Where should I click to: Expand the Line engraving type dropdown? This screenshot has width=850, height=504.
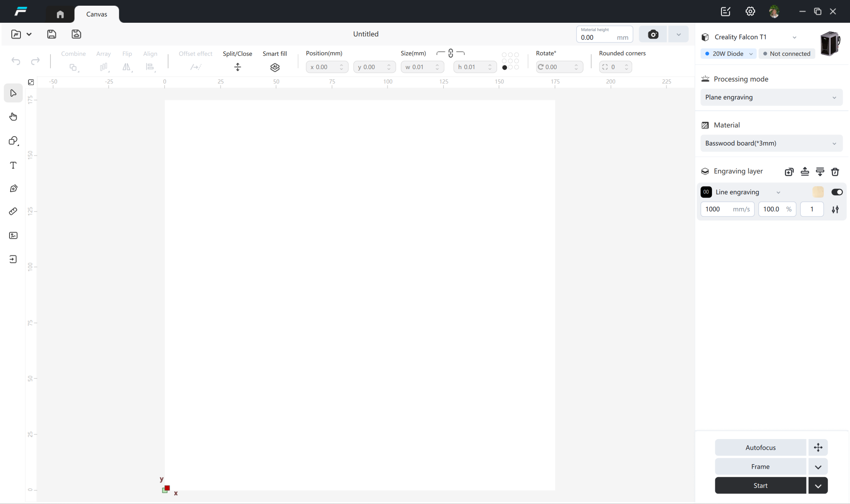778,193
